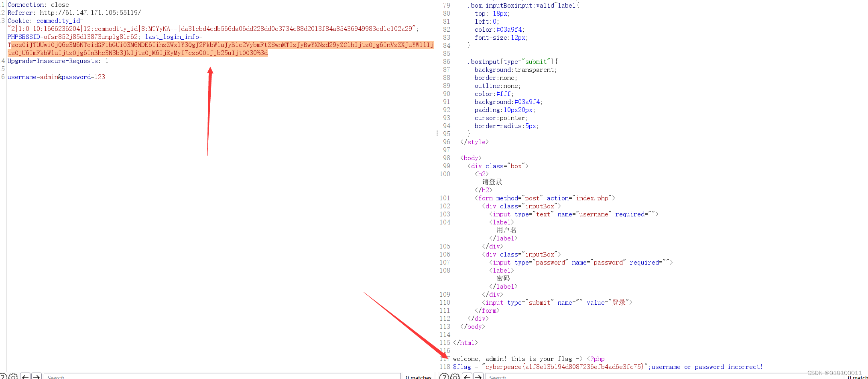This screenshot has width=868, height=379.
Task: Open help icon in response panel
Action: [x=444, y=377]
